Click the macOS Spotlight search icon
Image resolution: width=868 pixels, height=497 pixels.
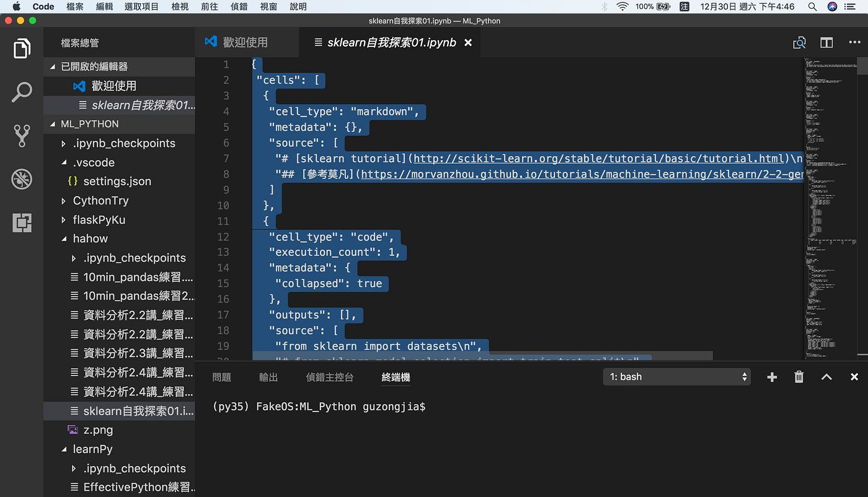pos(812,7)
